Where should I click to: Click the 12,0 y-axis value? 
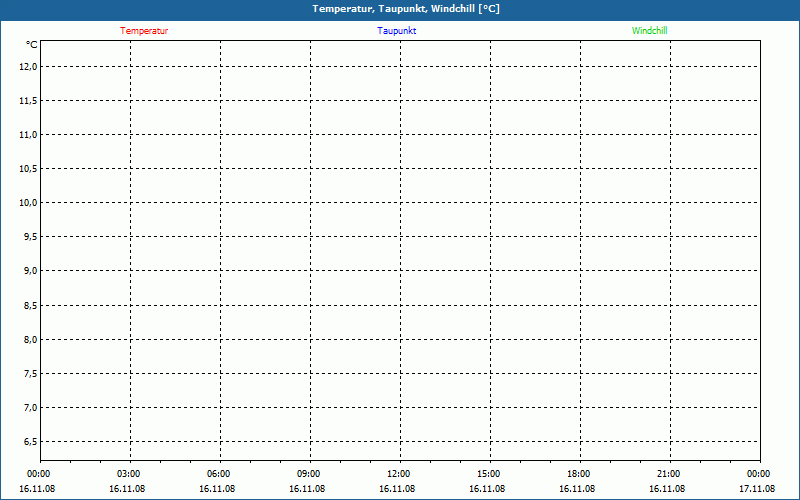(28, 66)
